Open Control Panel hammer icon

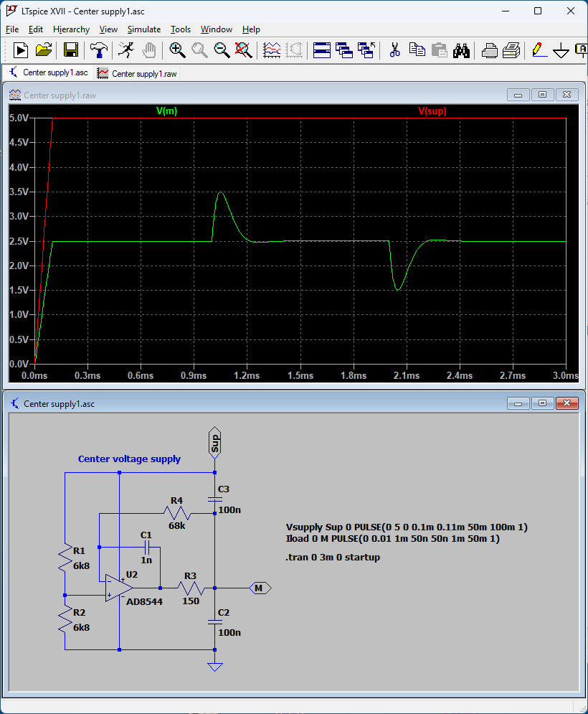tap(98, 50)
